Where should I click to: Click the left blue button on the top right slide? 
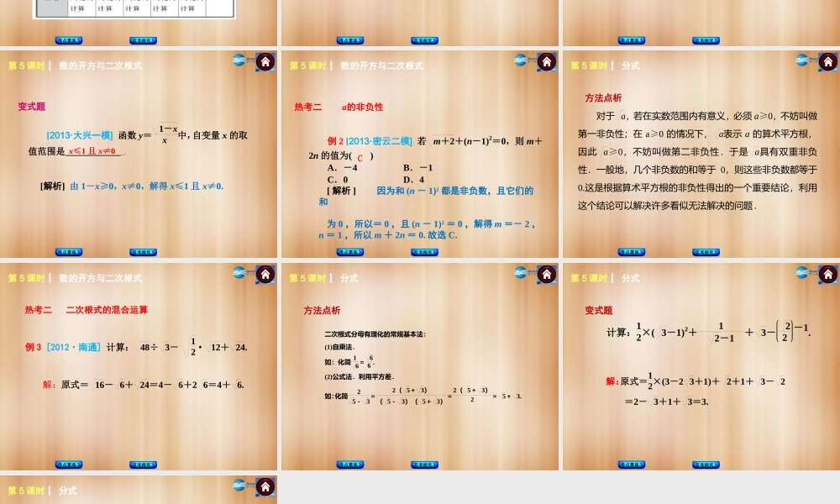pyautogui.click(x=632, y=40)
